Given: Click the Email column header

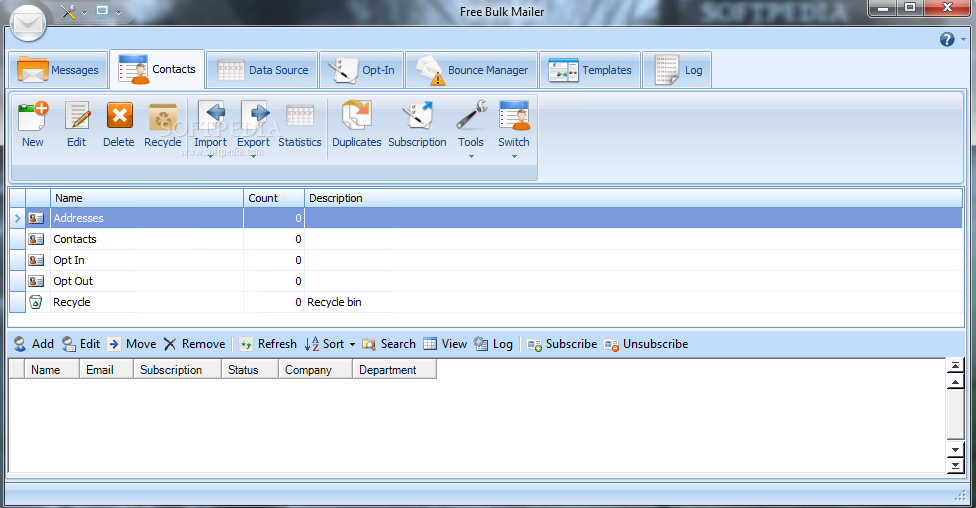Looking at the screenshot, I should [x=106, y=370].
